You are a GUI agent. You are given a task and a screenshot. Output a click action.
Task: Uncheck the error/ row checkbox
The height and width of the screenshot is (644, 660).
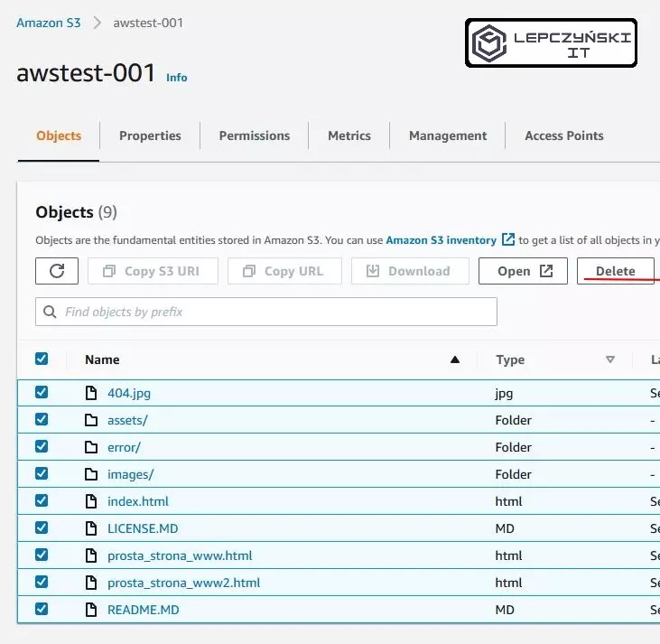pyautogui.click(x=42, y=446)
